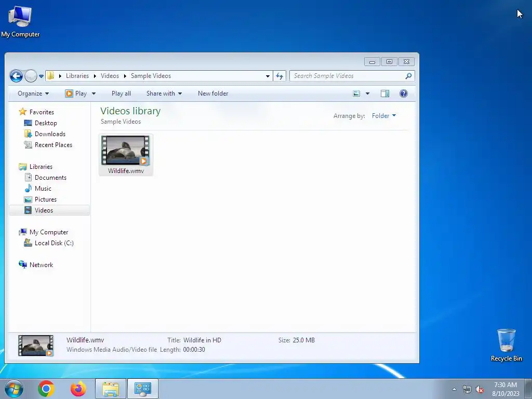Click the control panel taskbar button

(143, 389)
